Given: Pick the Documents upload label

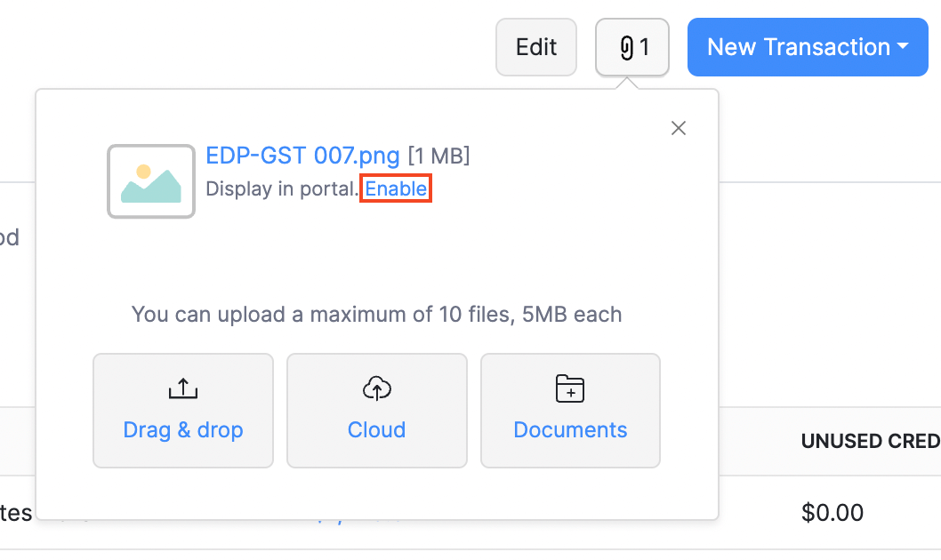Looking at the screenshot, I should (570, 430).
